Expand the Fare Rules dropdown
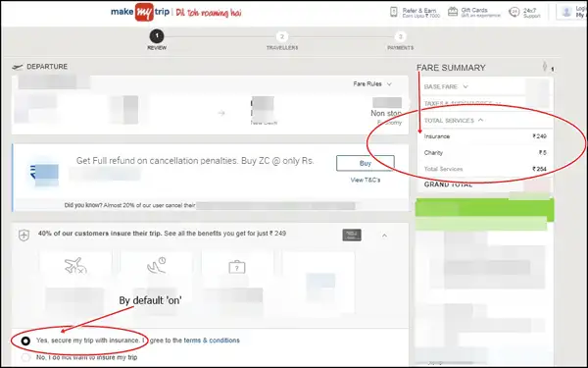 [372, 84]
